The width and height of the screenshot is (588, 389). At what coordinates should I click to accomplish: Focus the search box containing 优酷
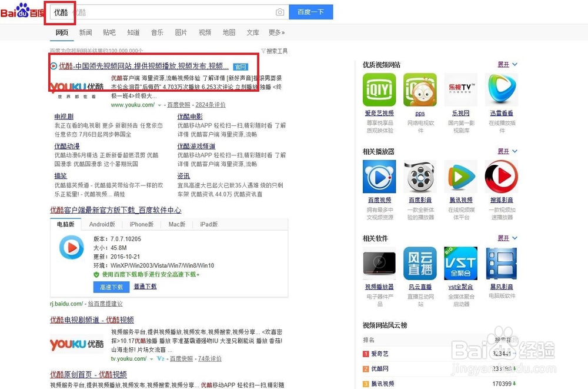(169, 12)
